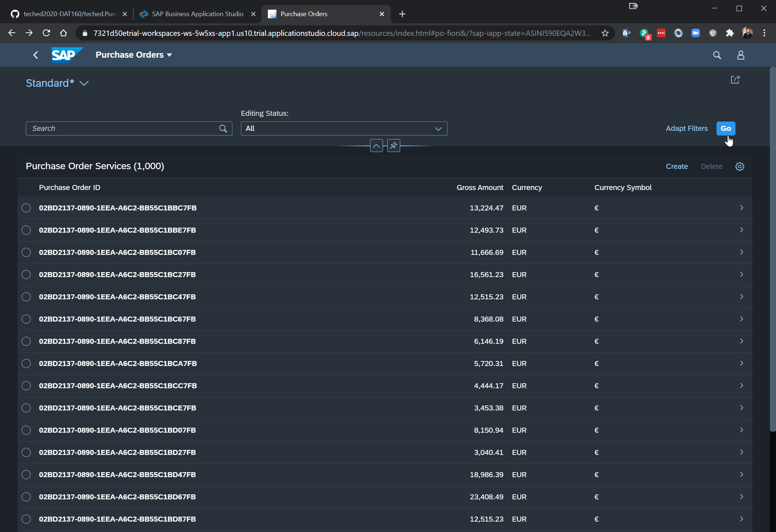Image resolution: width=776 pixels, height=532 pixels.
Task: Click the Purchase Order ID column header
Action: [70, 187]
